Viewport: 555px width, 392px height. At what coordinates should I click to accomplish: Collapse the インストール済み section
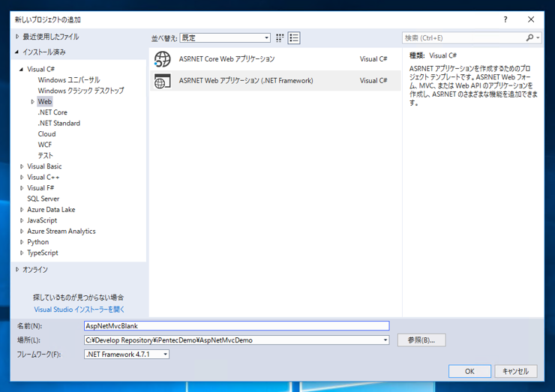[17, 52]
